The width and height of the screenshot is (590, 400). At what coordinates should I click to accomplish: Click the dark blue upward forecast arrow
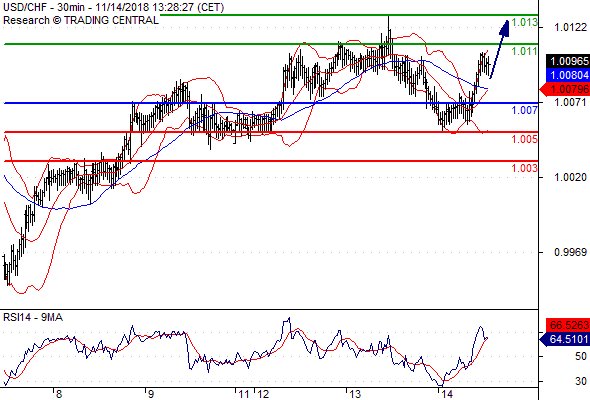click(500, 49)
